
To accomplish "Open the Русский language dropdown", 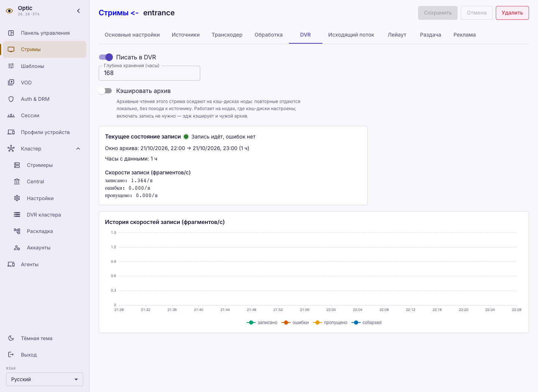I will [x=44, y=379].
